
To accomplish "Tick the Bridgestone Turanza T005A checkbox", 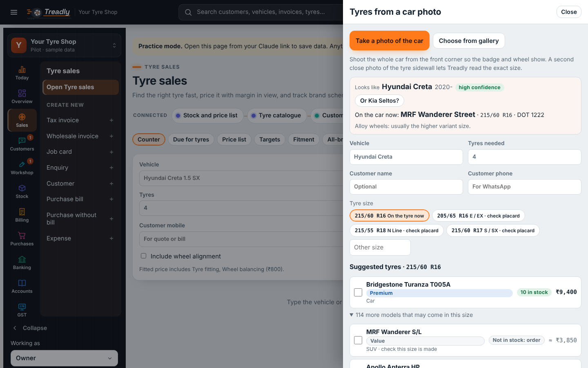I will [358, 292].
